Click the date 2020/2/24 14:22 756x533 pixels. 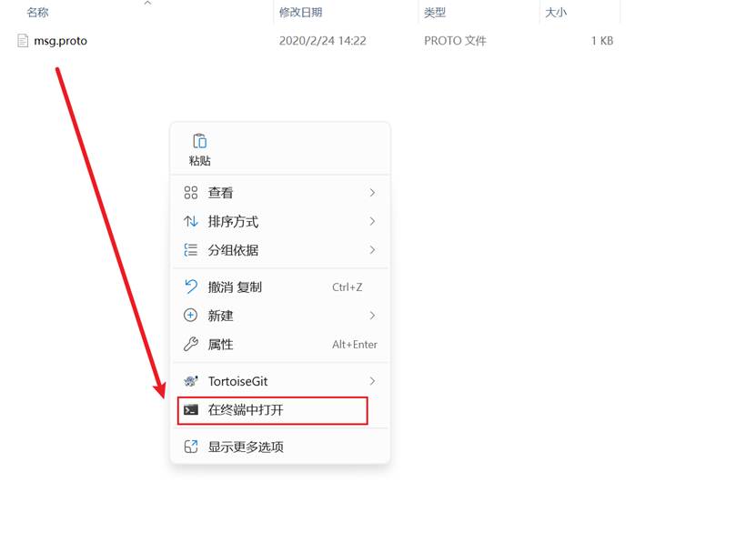(323, 41)
